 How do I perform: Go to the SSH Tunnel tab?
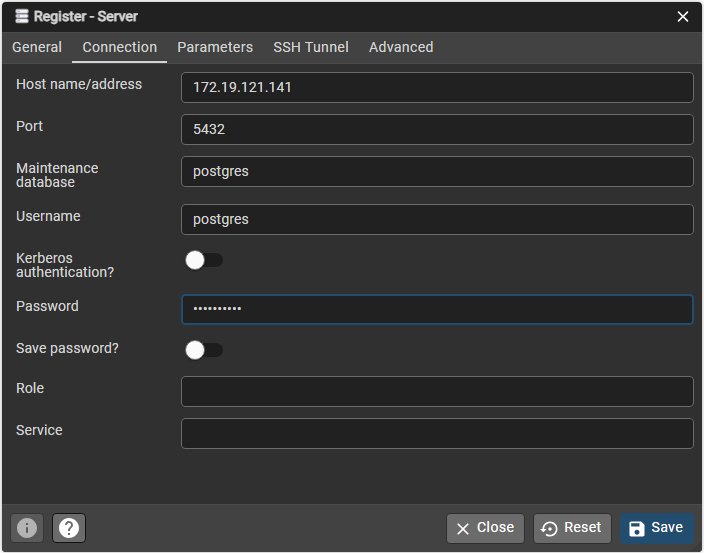[311, 47]
